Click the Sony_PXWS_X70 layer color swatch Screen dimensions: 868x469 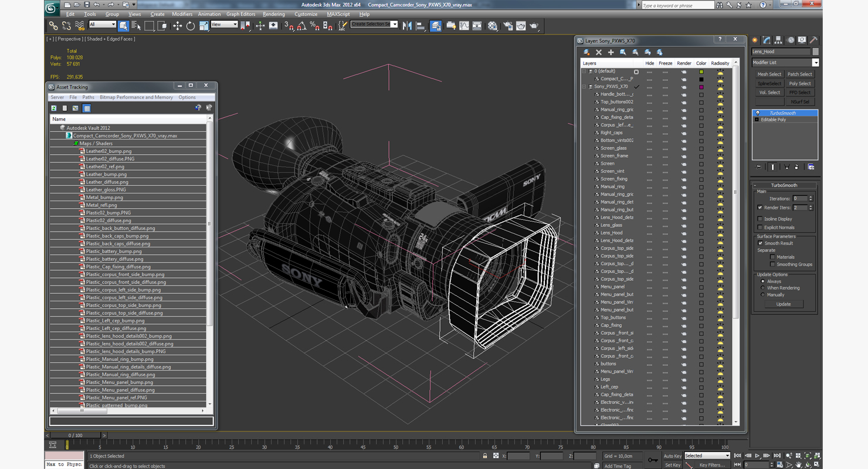point(701,87)
